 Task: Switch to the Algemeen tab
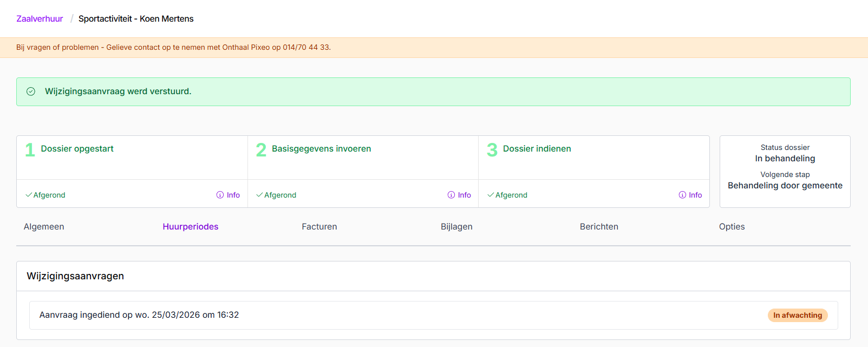click(44, 227)
